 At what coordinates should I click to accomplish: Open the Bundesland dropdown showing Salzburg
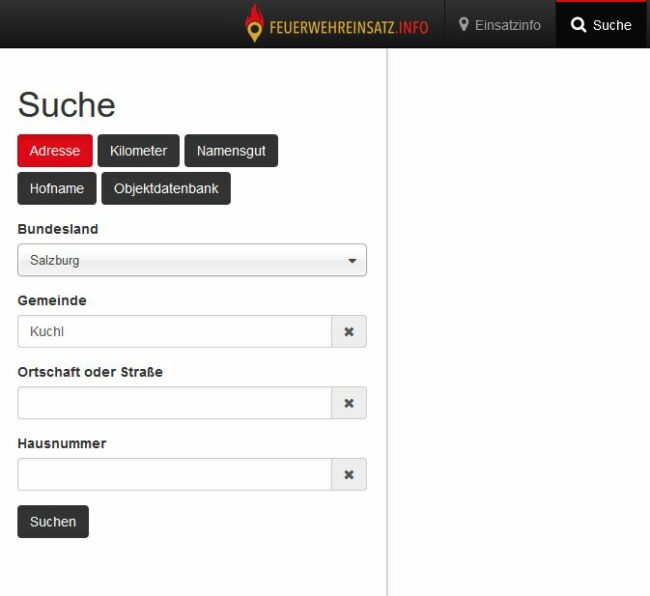click(x=180, y=260)
